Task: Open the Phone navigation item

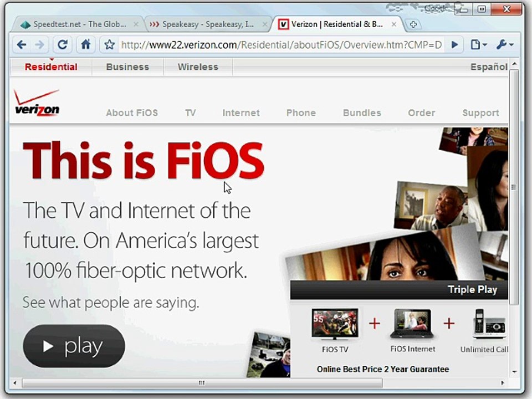Action: click(x=301, y=112)
